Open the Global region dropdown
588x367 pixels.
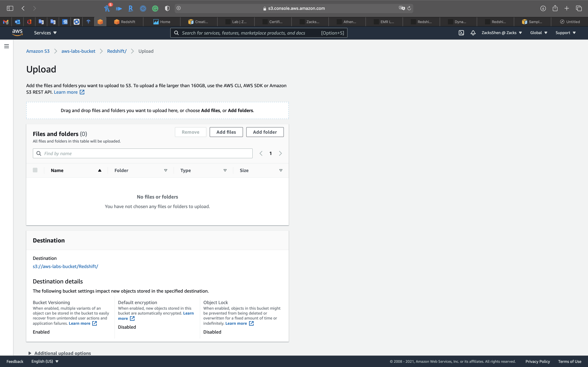(x=538, y=33)
